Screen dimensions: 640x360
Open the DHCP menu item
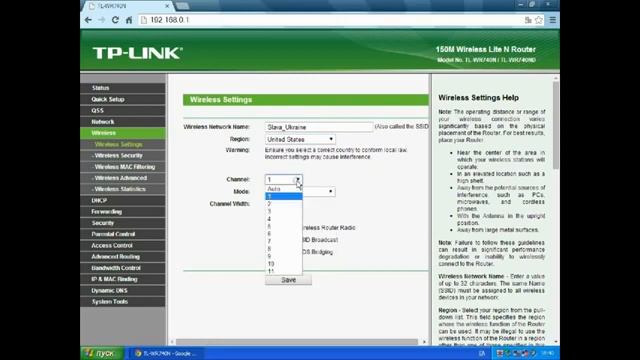click(x=123, y=200)
